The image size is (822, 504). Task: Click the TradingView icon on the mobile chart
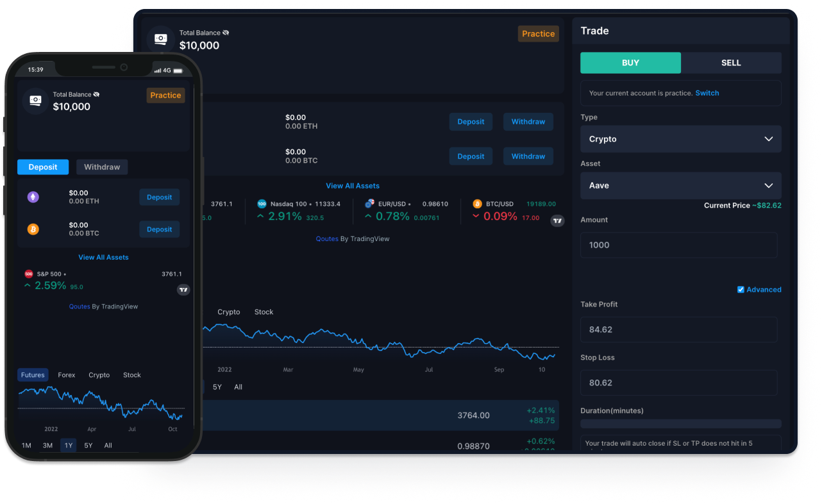183,289
